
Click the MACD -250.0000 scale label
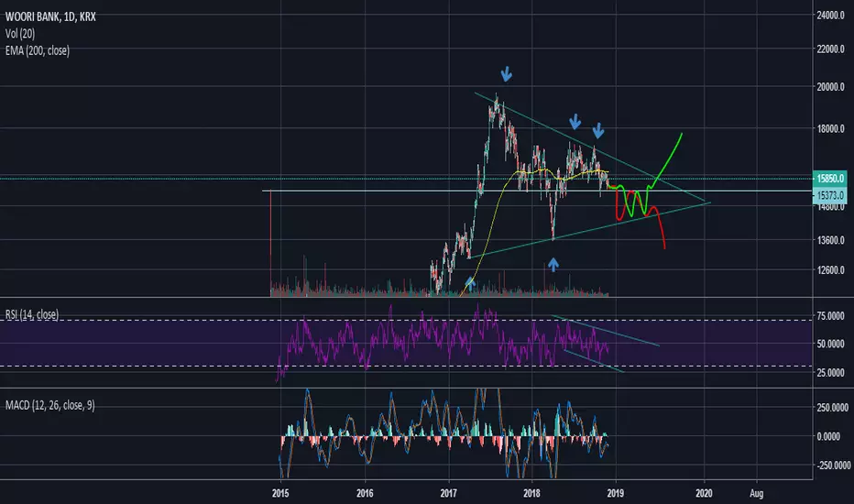point(832,466)
